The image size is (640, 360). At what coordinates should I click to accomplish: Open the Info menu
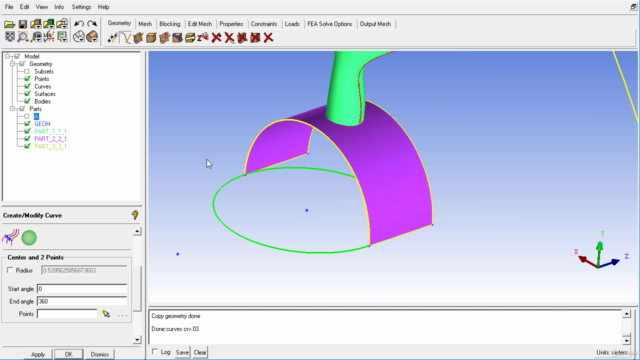pyautogui.click(x=59, y=7)
